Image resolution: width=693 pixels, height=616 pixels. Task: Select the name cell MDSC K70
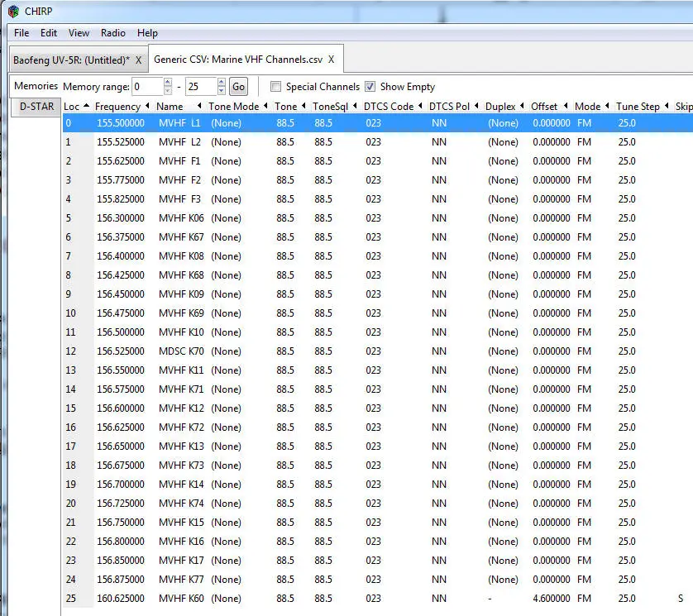tap(181, 351)
